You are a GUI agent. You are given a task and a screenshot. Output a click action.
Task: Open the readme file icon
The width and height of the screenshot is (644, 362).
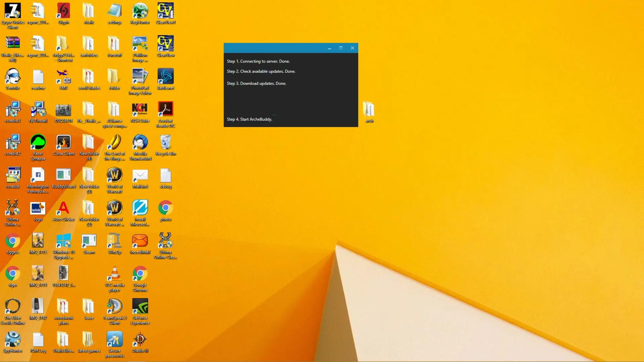(x=38, y=77)
